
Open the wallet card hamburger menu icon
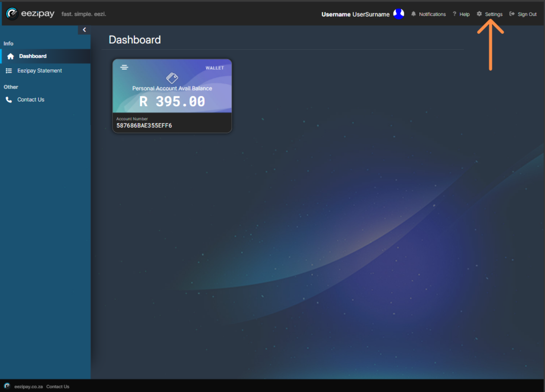124,67
